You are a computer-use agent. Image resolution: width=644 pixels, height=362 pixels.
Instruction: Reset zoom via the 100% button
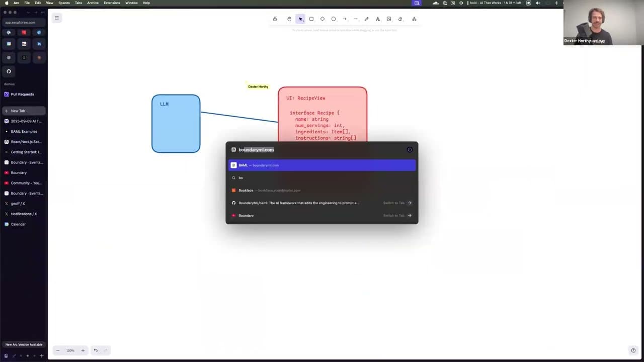click(x=70, y=350)
